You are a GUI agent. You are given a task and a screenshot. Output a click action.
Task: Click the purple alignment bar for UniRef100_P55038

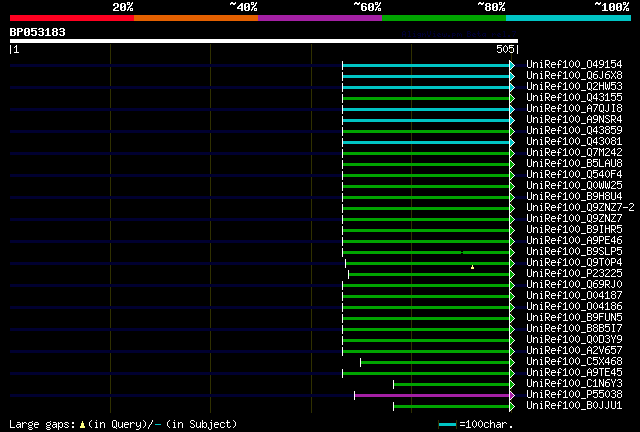(x=432, y=396)
